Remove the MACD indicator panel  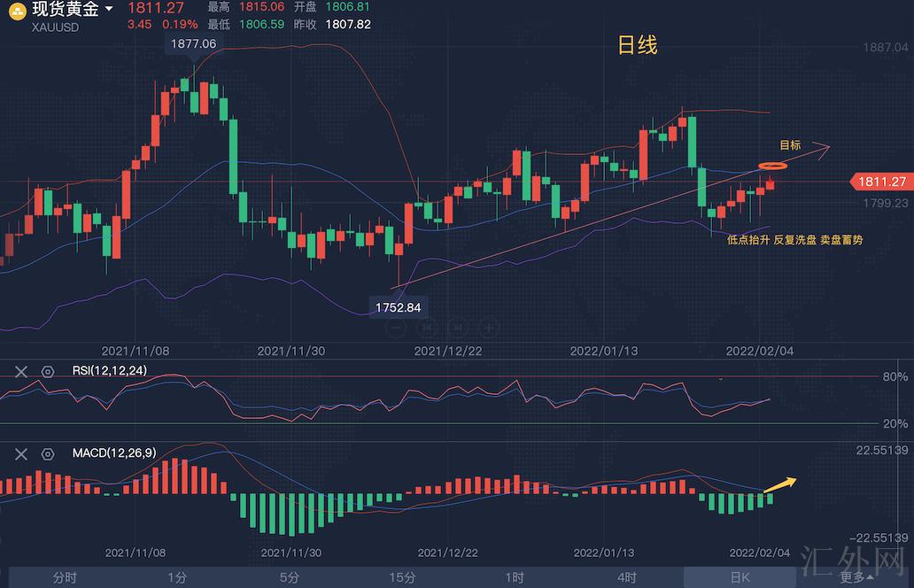click(x=22, y=454)
